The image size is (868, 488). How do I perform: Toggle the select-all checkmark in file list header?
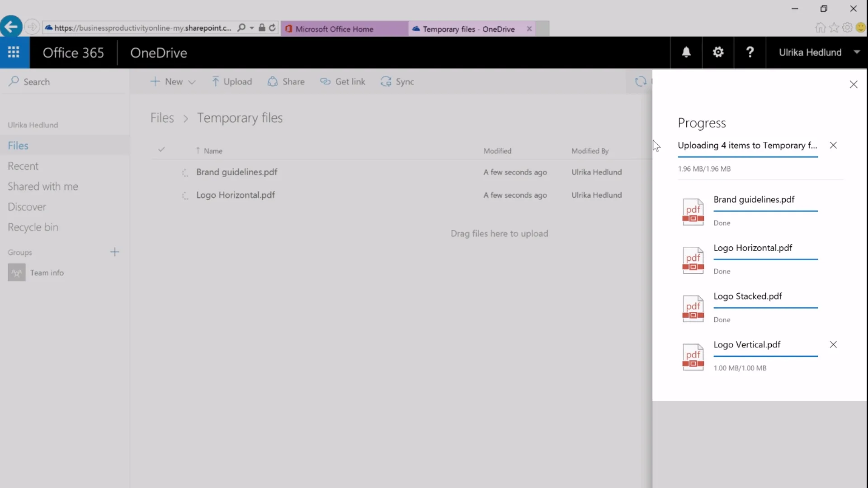point(161,150)
